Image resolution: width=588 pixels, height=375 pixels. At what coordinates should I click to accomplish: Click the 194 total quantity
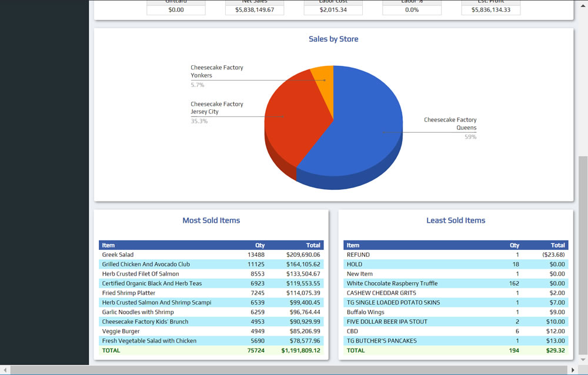click(514, 351)
